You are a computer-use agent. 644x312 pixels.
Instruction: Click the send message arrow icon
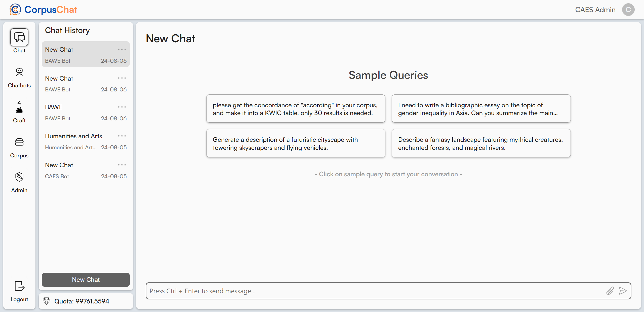pos(623,291)
